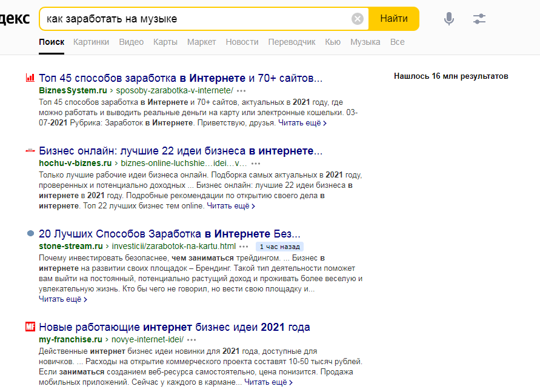
Task: Open result Новые работающие интернет бизнес идеи 2021
Action: (175, 327)
